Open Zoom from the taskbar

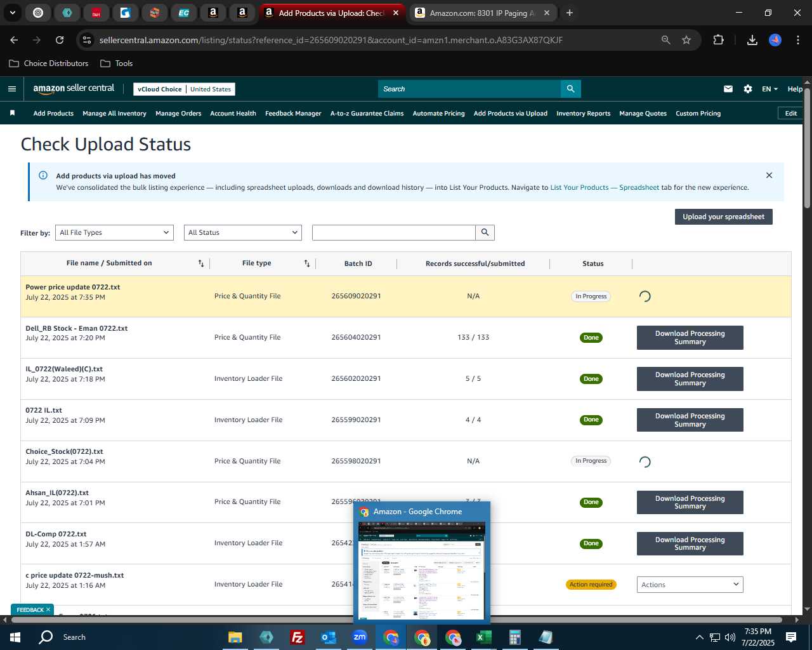click(360, 637)
